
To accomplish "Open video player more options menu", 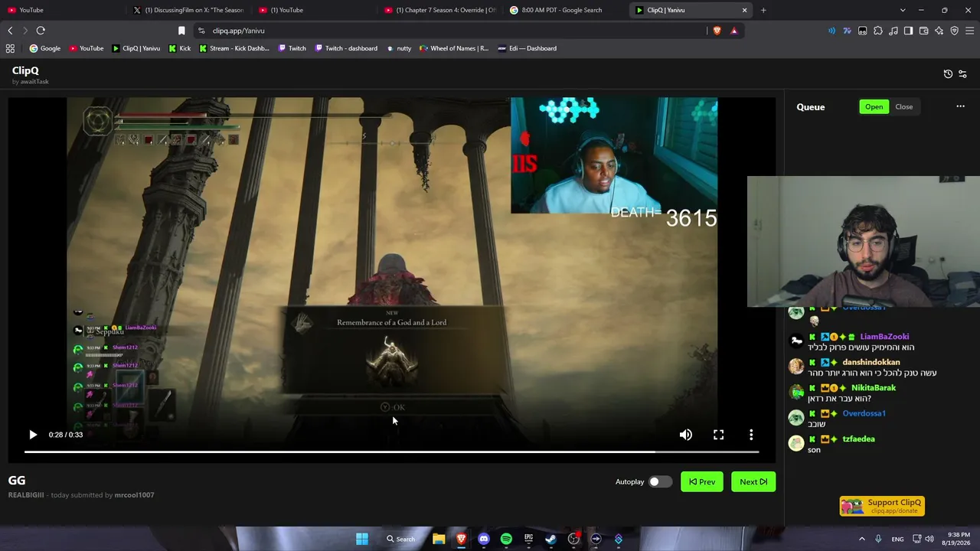I will (751, 435).
